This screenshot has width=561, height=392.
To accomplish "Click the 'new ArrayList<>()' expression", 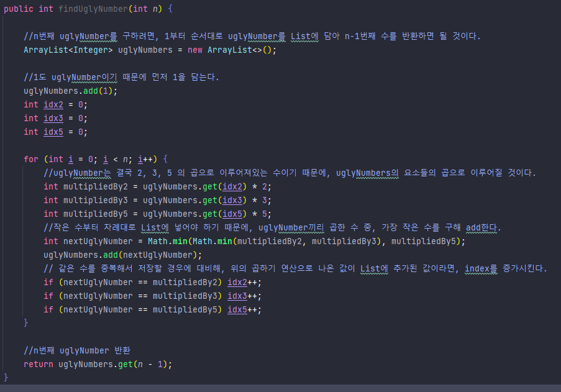I will [x=230, y=50].
